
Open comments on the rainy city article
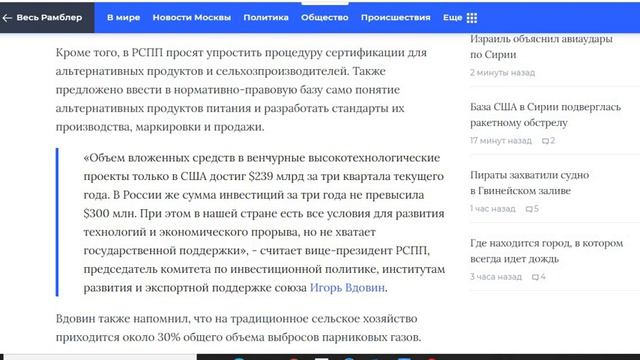tap(539, 277)
